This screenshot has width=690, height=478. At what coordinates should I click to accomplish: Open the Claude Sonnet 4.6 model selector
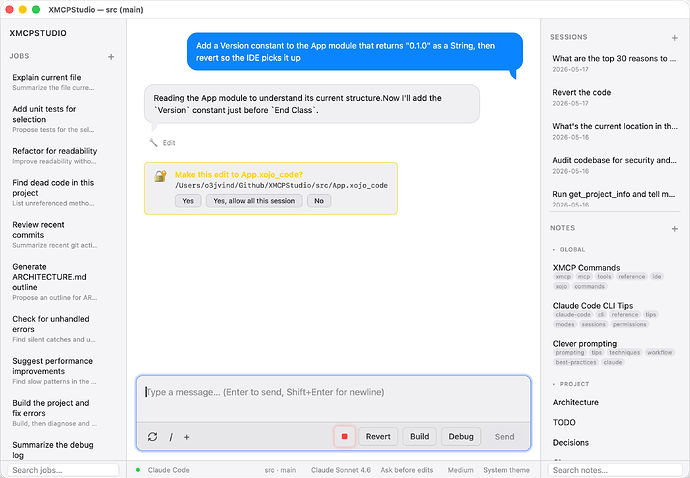tap(341, 470)
